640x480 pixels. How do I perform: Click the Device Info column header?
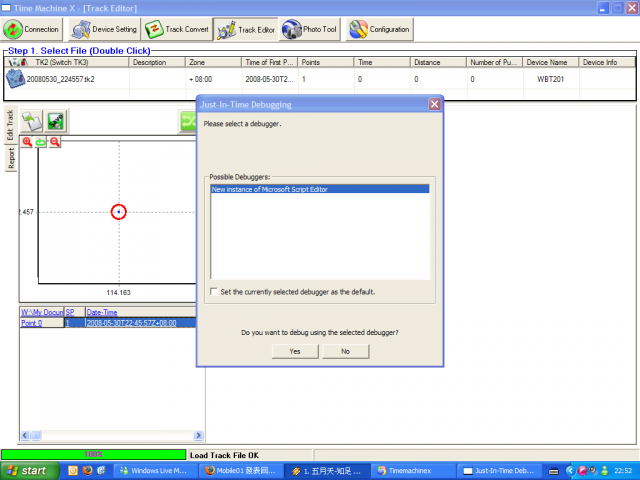click(x=607, y=62)
